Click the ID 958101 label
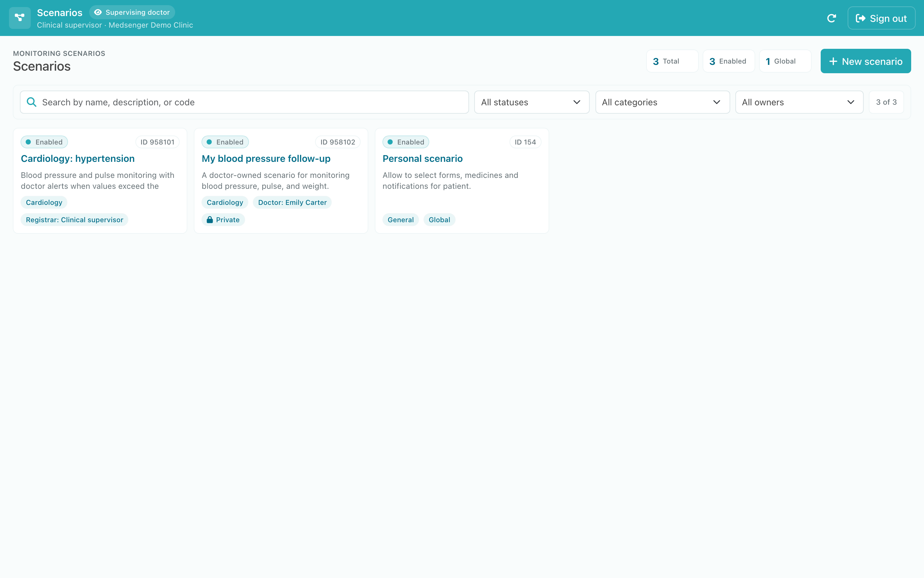The image size is (924, 578). tap(157, 142)
